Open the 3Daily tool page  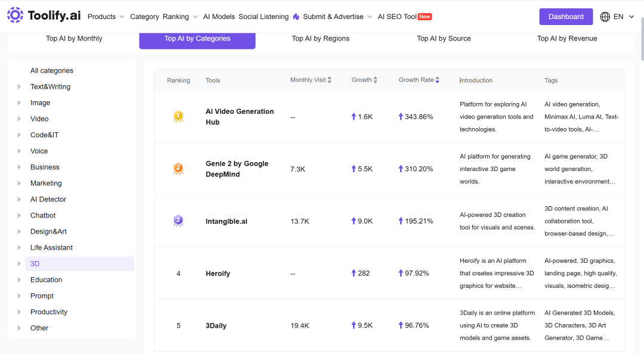216,325
